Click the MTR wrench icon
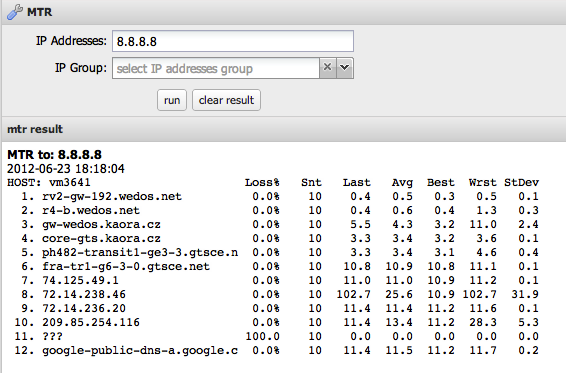566x373 pixels. 14,12
